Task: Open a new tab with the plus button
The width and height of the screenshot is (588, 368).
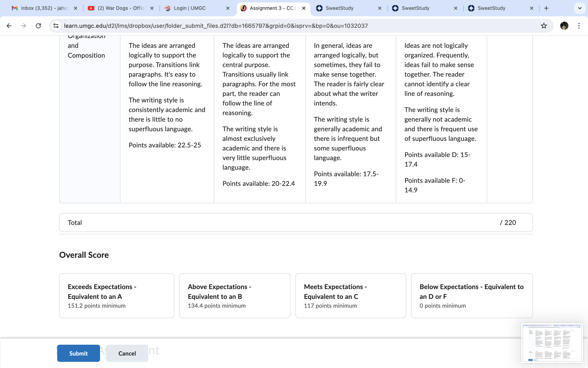Action: pyautogui.click(x=546, y=8)
